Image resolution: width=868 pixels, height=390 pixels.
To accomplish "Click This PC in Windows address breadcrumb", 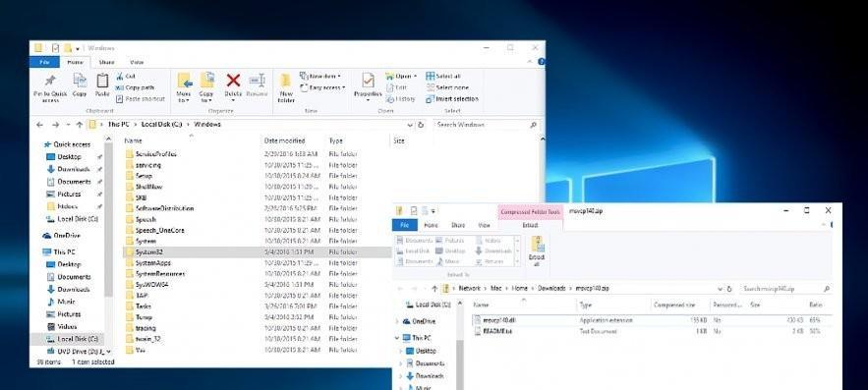I will click(x=119, y=125).
